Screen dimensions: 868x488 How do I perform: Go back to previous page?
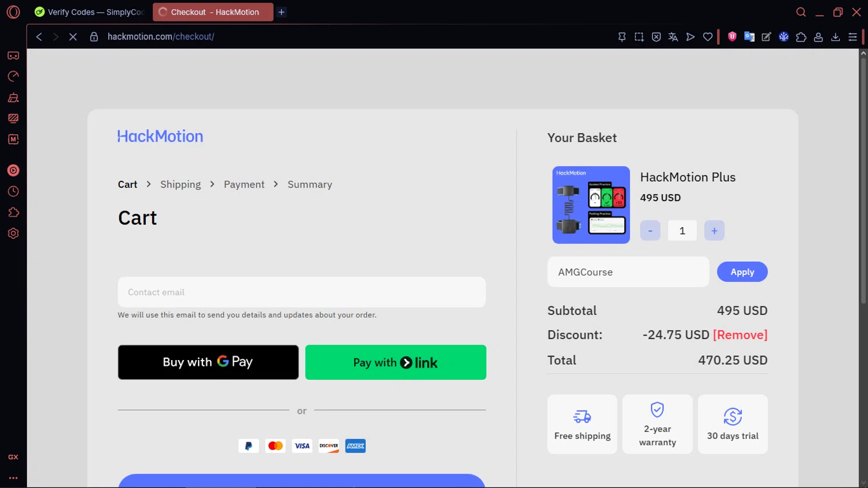pyautogui.click(x=39, y=36)
